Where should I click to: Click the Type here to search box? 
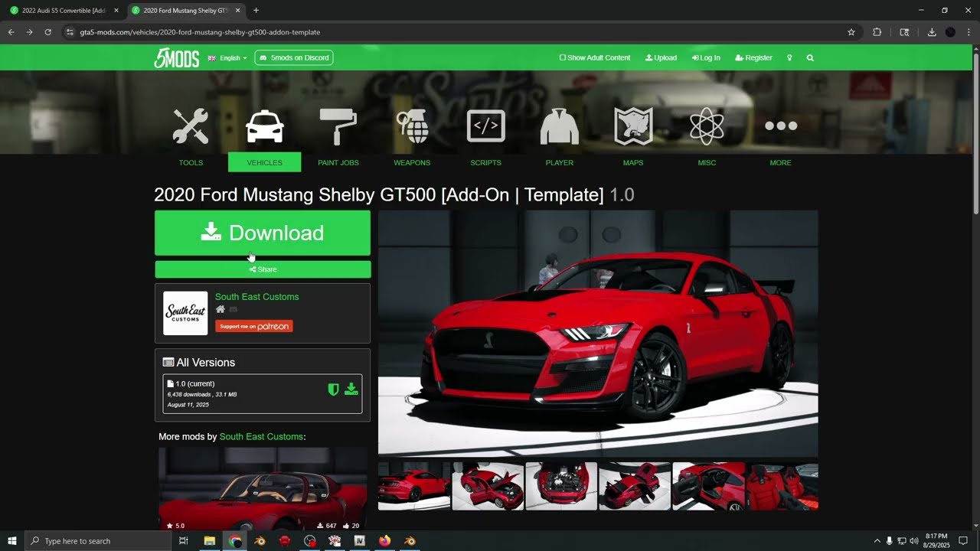[x=98, y=541]
